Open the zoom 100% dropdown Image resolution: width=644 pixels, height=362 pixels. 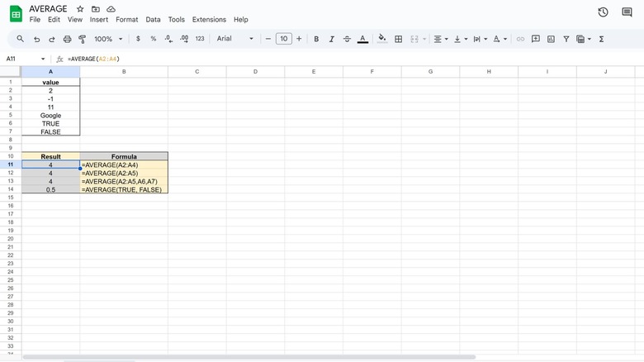(x=108, y=39)
